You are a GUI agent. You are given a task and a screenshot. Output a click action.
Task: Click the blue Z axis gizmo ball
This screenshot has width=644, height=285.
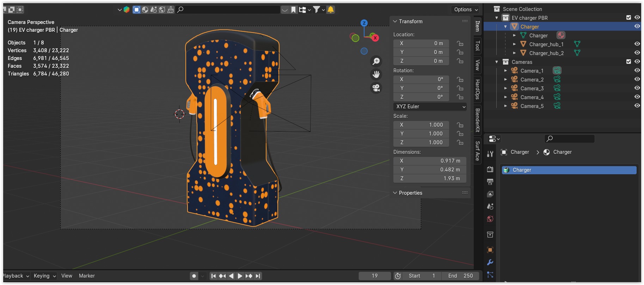click(x=364, y=23)
